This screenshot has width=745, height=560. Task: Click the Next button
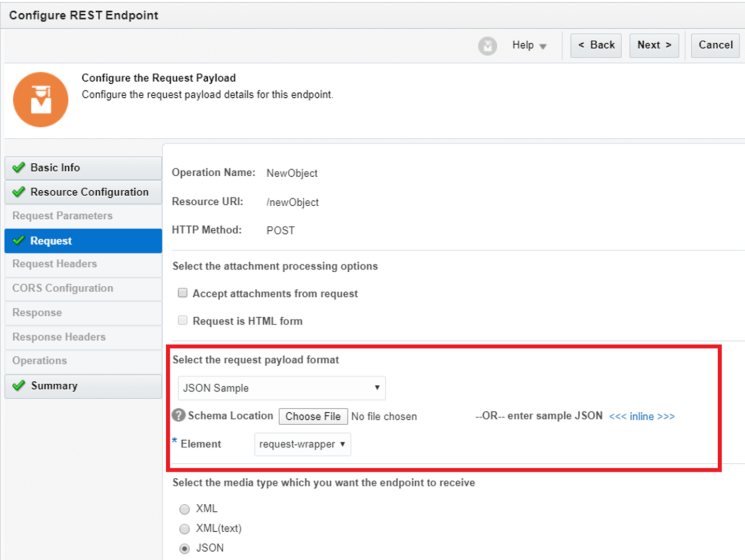654,45
